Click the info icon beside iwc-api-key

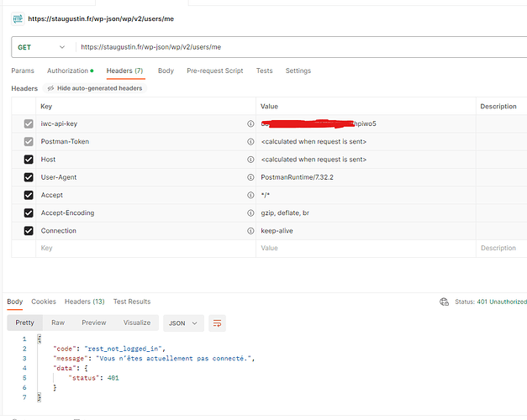[x=250, y=124]
